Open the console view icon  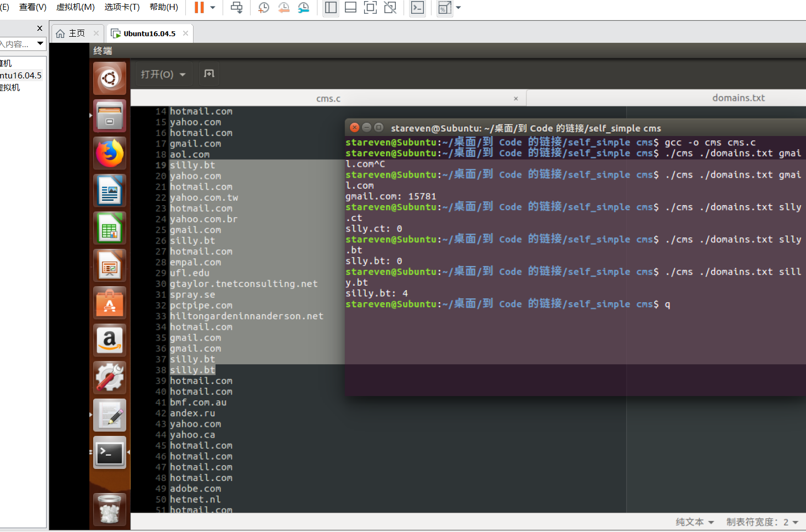[417, 8]
